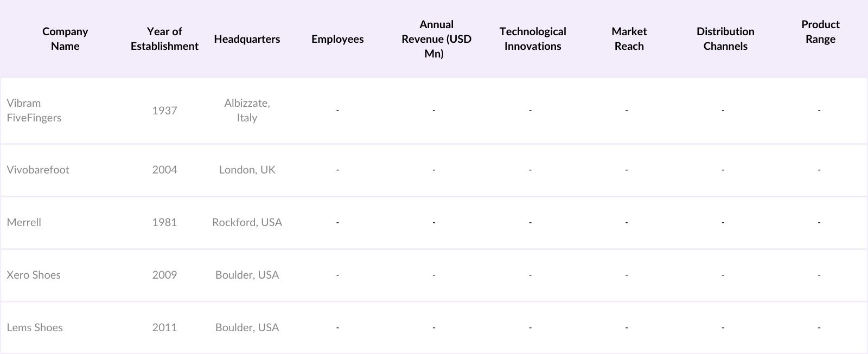868x354 pixels.
Task: Select the 2011 establishment year cell
Action: click(x=164, y=327)
